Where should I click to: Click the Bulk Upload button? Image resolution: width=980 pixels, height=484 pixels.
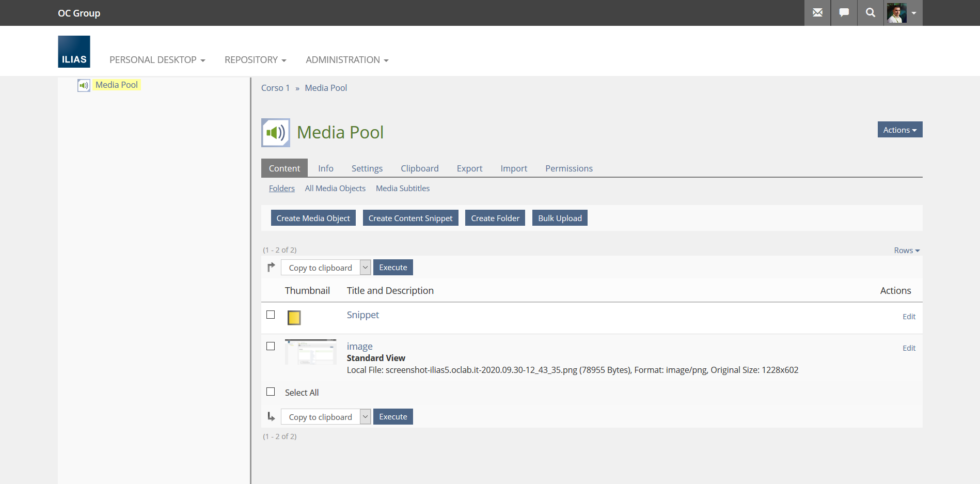click(x=560, y=218)
